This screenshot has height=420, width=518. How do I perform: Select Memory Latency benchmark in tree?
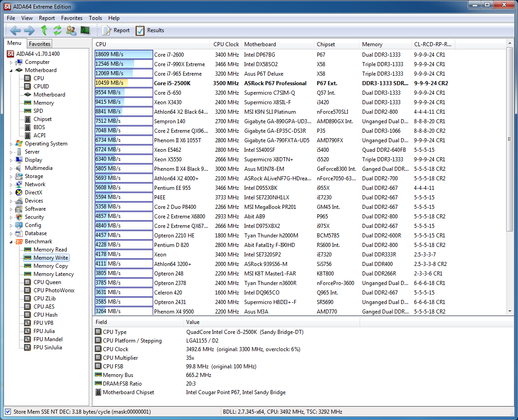pos(53,274)
